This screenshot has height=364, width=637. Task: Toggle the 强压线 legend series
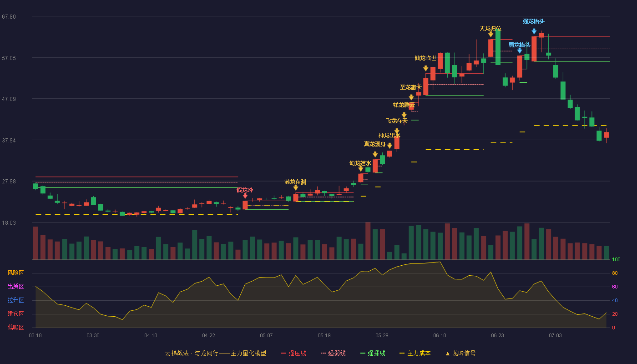point(293,353)
